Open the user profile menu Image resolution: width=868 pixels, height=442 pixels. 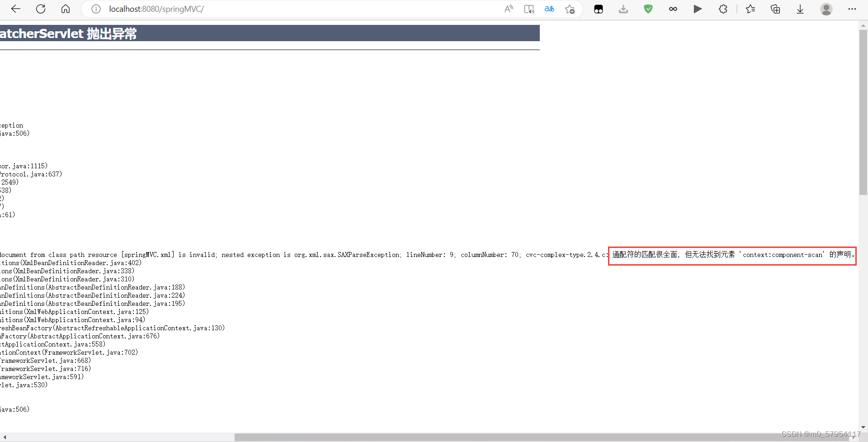(x=826, y=9)
